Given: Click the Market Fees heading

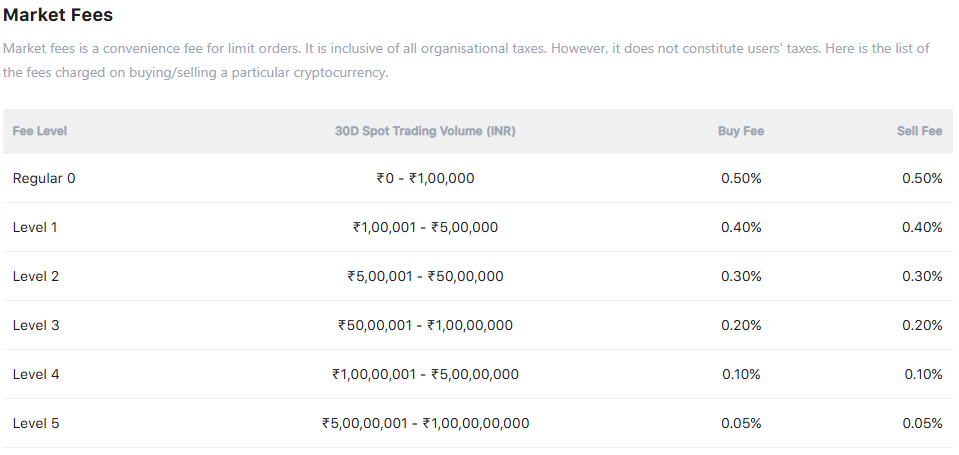Looking at the screenshot, I should coord(58,15).
